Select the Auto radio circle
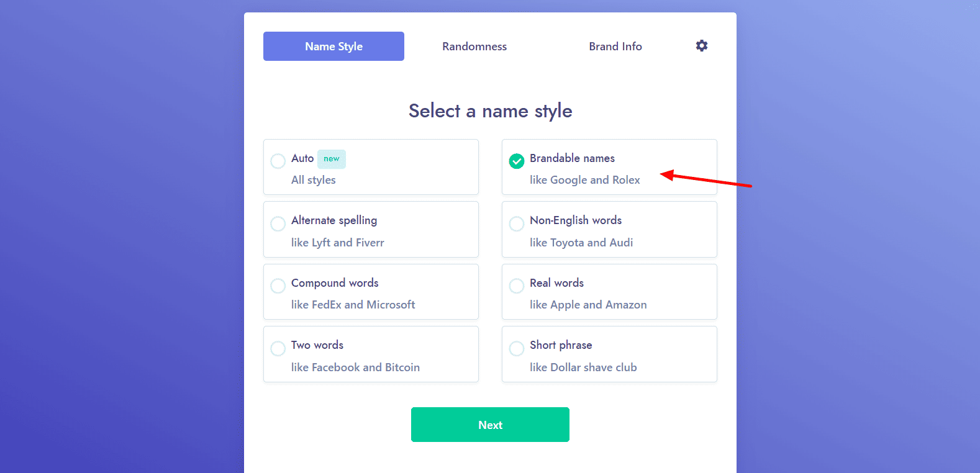980x473 pixels. (278, 161)
